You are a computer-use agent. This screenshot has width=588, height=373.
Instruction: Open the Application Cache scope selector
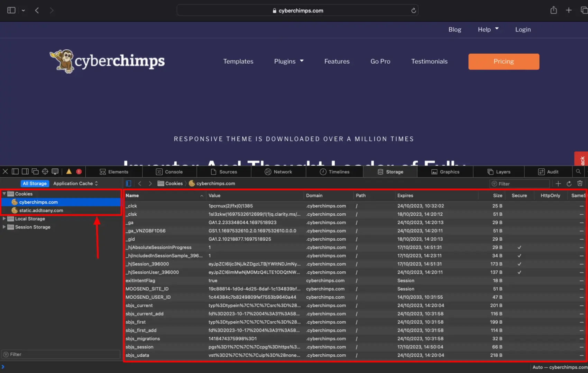tap(75, 184)
